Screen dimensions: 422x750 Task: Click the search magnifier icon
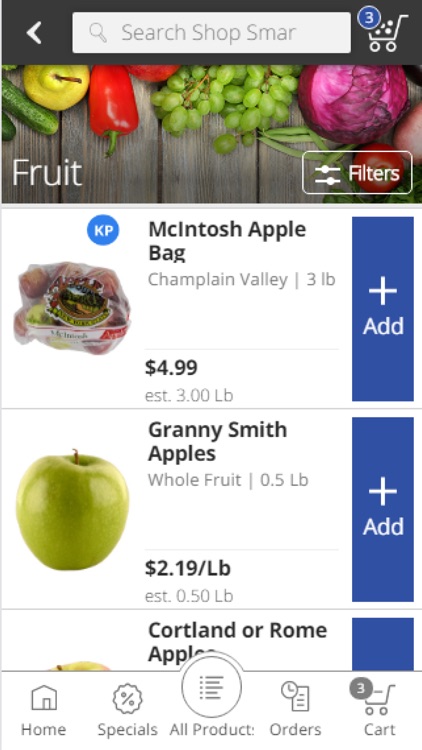[x=98, y=33]
